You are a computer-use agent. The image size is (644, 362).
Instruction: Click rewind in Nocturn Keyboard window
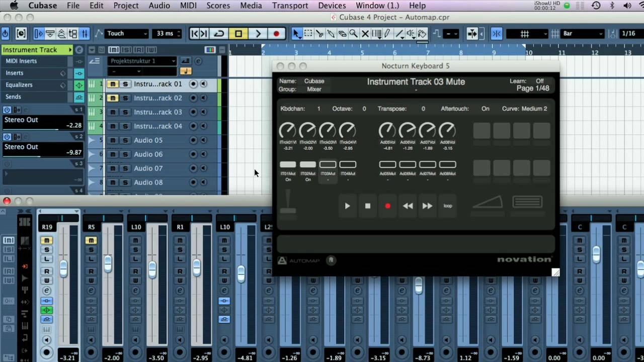click(x=408, y=206)
